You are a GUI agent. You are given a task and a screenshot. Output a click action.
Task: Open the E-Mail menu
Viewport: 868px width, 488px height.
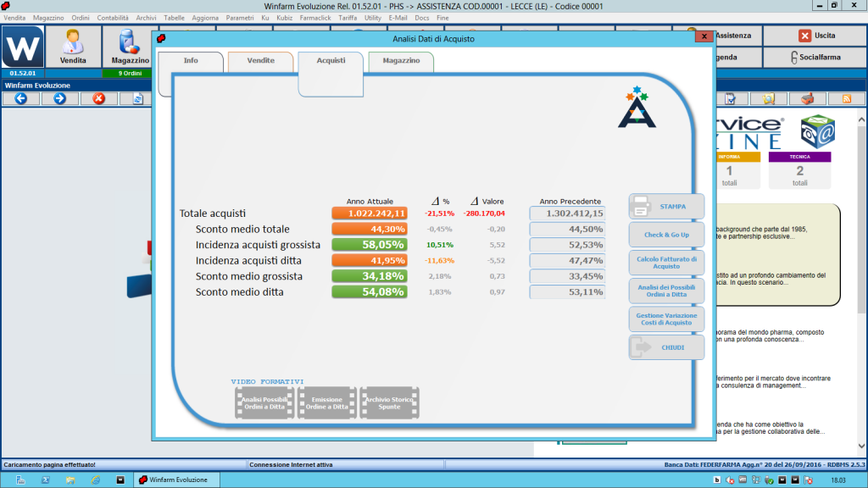pos(398,18)
